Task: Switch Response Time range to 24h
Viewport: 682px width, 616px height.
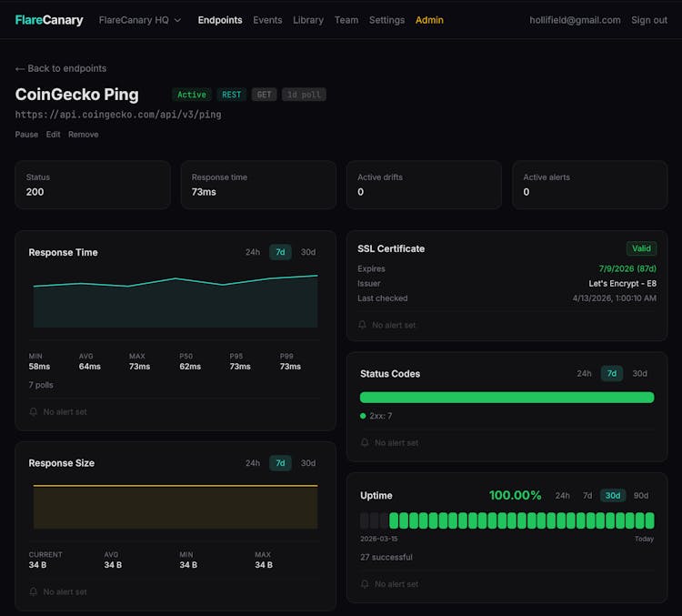Action: click(253, 252)
